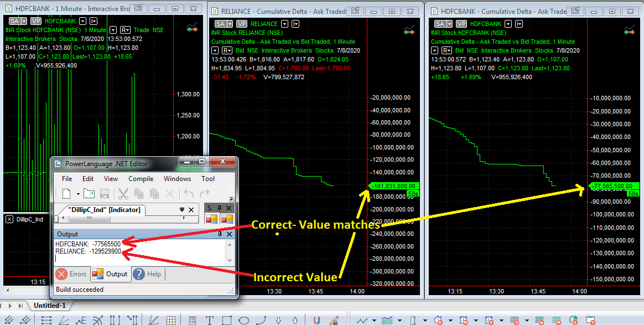Click Output panel scroll-down arrow
The width and height of the screenshot is (644, 325).
pos(230,260)
